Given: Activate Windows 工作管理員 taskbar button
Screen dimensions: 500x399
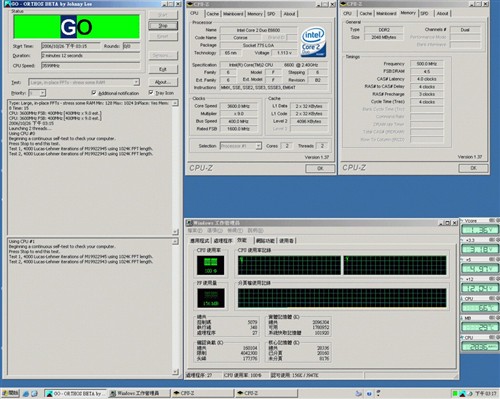Looking at the screenshot, I should 139,393.
